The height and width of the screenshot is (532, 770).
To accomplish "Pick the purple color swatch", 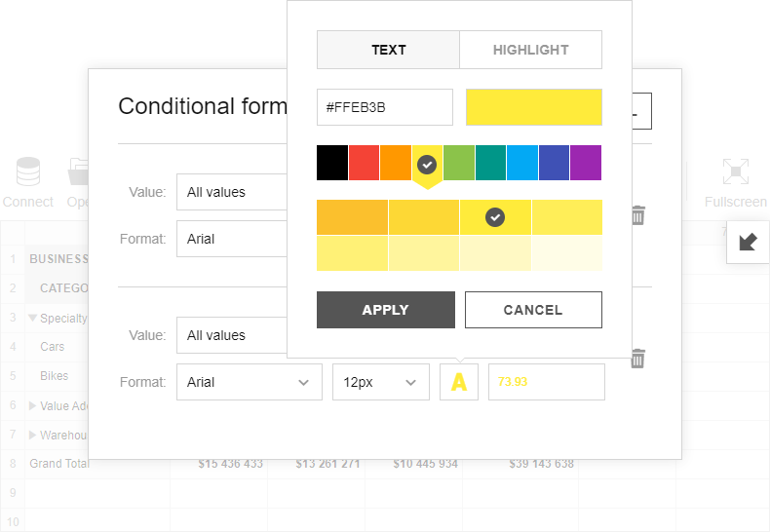I will pyautogui.click(x=586, y=163).
